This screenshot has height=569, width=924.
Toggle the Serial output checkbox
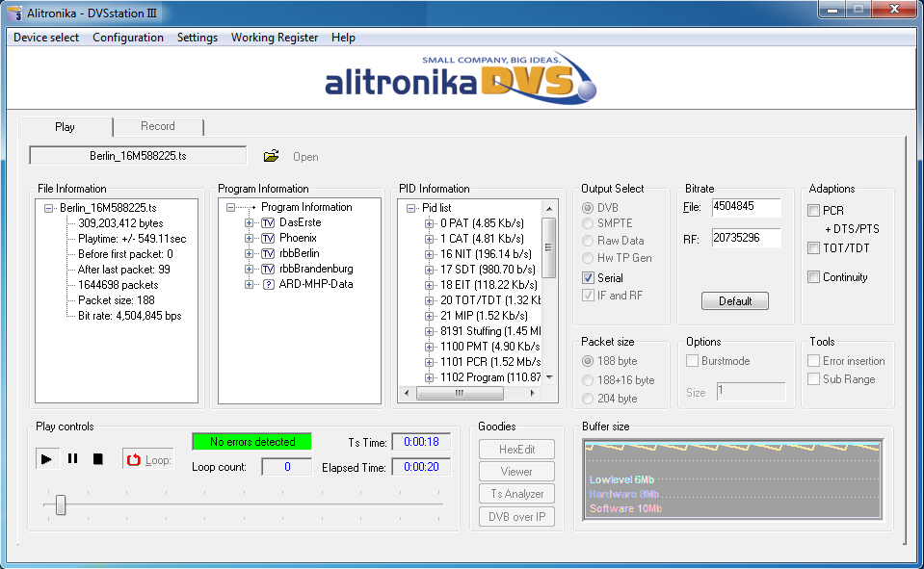tap(589, 277)
